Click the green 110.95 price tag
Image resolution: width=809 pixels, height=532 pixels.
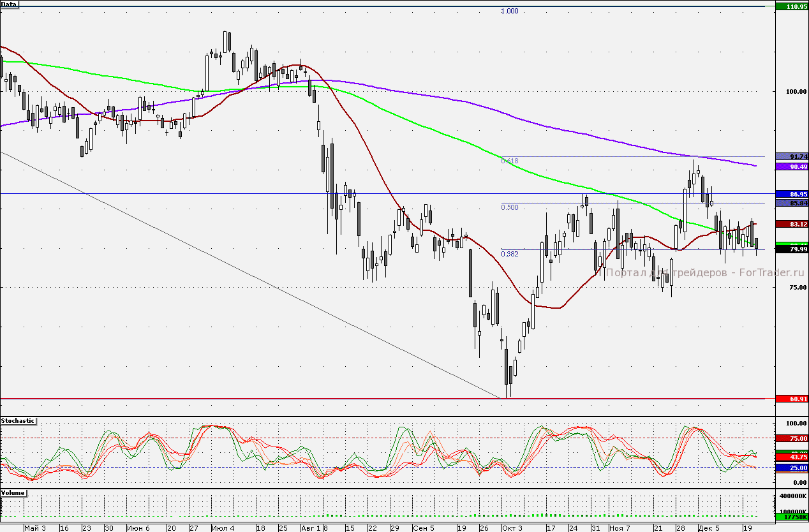point(791,6)
